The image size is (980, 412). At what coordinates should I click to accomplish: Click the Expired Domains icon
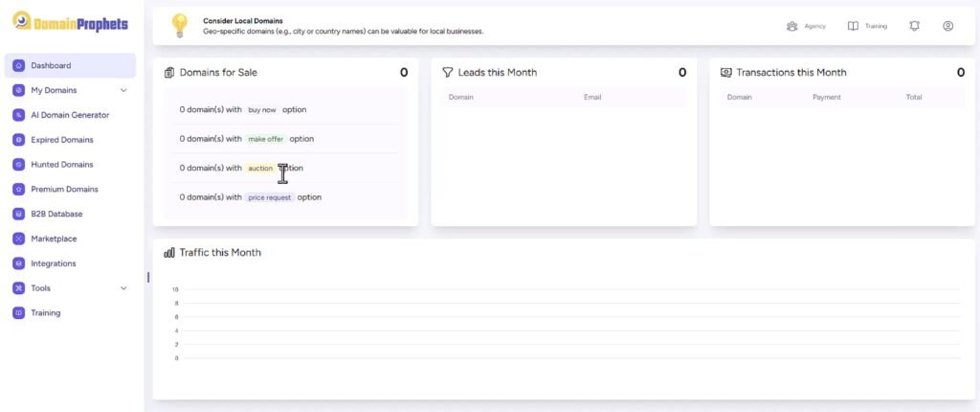pyautogui.click(x=19, y=140)
